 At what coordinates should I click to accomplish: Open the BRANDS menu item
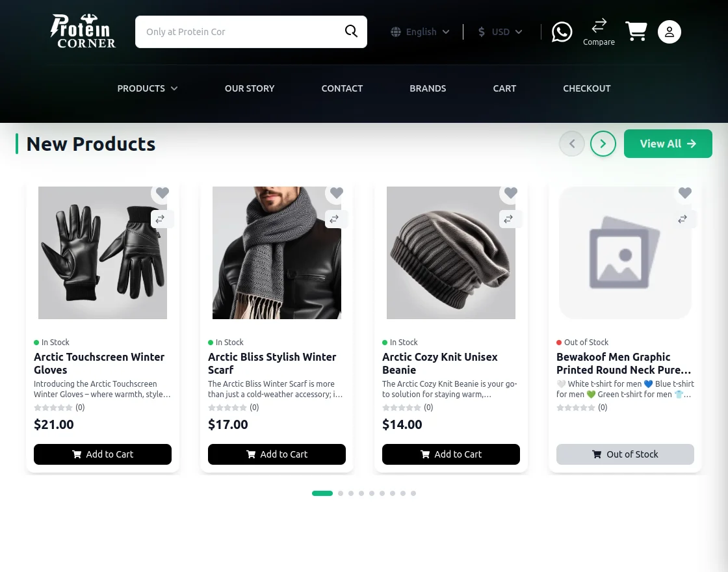click(x=428, y=88)
